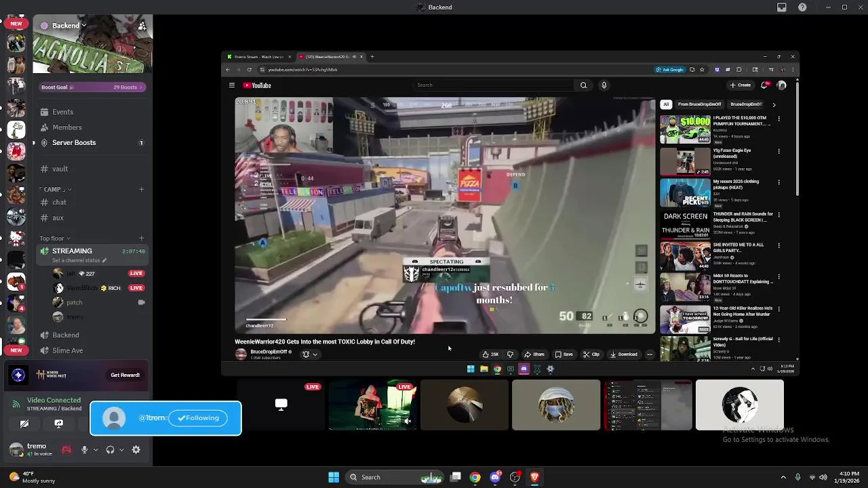Click the YouTube search field

(494, 85)
